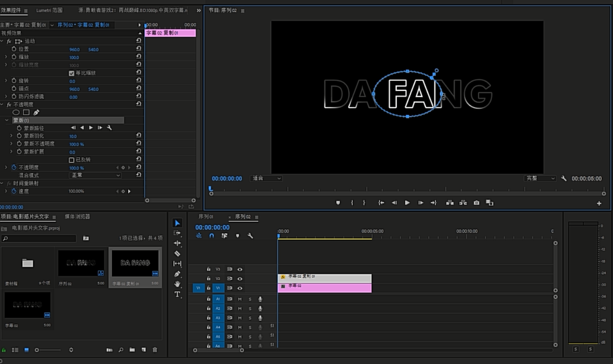Switch to sequence 01 timeline tab
This screenshot has width=613, height=364.
206,217
